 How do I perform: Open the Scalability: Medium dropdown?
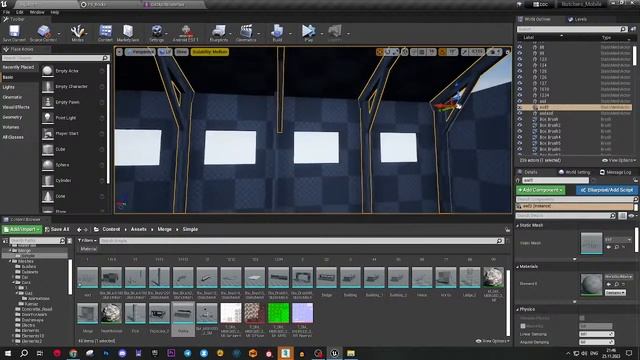click(x=210, y=52)
